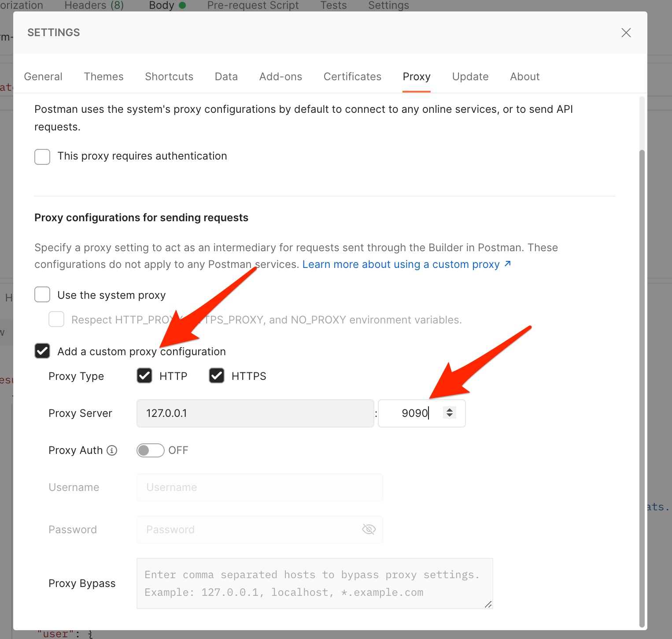The height and width of the screenshot is (639, 672).
Task: Open the General settings tab
Action: click(x=43, y=77)
